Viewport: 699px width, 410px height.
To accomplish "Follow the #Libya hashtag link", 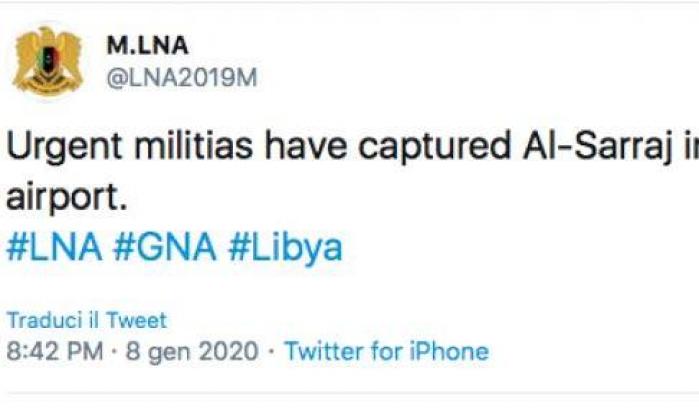I will tap(285, 248).
